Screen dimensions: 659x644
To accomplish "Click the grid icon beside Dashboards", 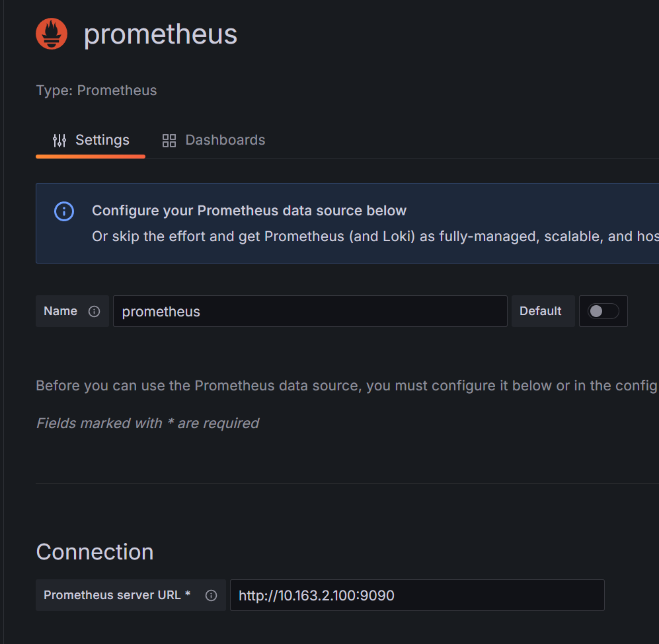I will tap(169, 140).
